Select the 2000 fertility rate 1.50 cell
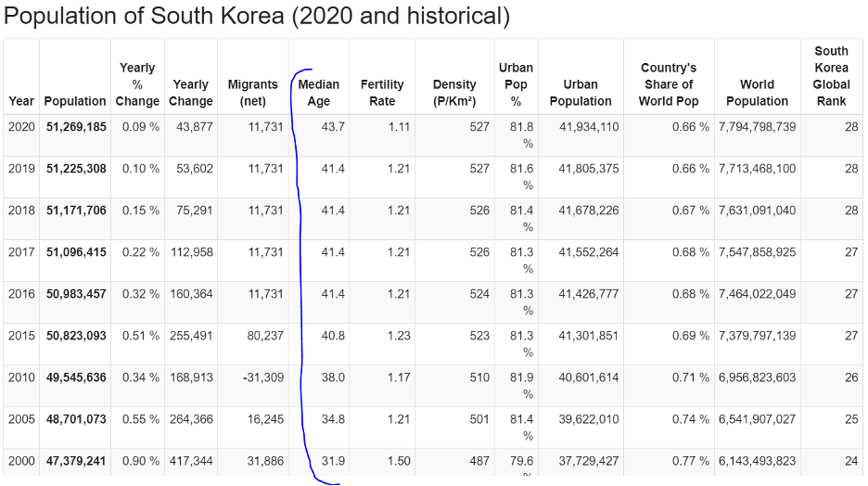 tap(398, 461)
